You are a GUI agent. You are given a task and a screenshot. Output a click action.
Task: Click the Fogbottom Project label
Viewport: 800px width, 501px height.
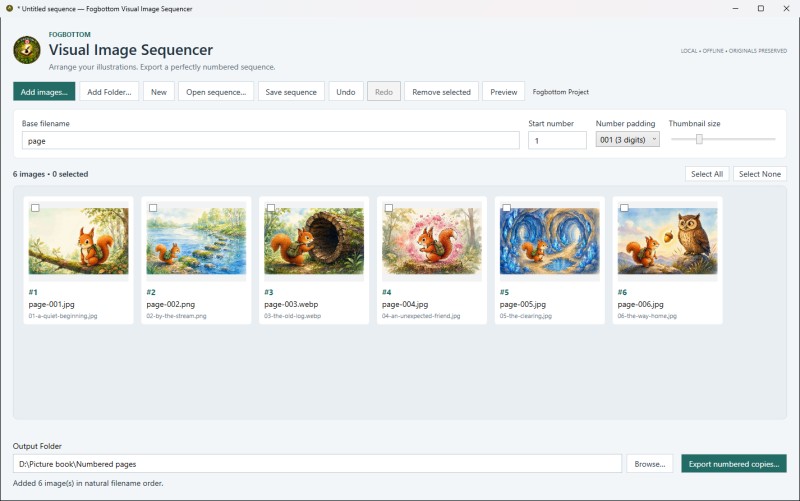pos(561,92)
